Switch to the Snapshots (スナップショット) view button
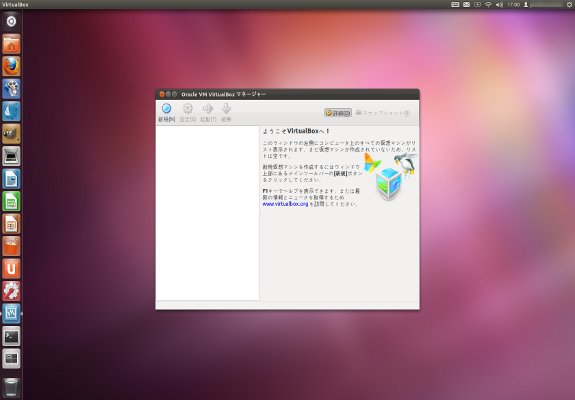Screen dimensions: 575x400 point(383,113)
